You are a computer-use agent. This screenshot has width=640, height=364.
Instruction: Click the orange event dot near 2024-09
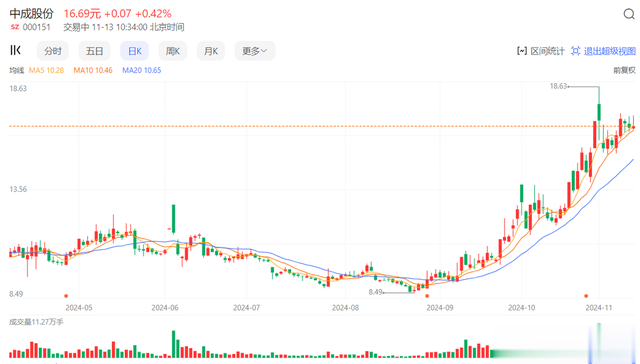click(427, 296)
